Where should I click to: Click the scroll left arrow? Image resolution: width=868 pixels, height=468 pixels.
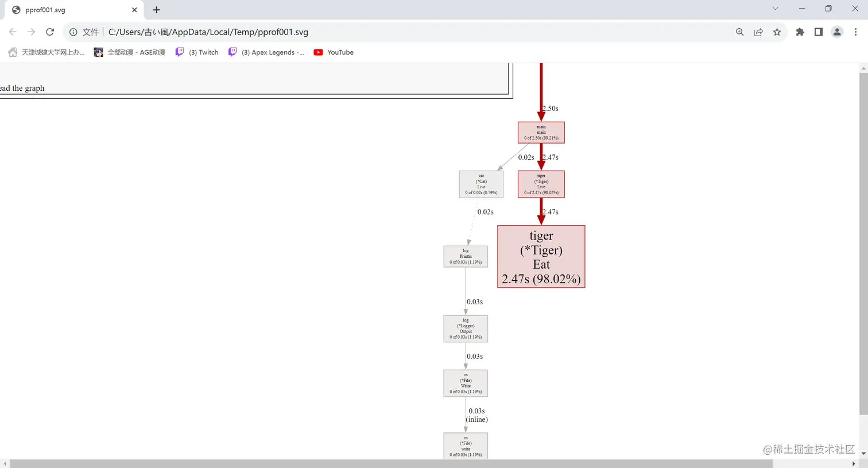[5, 463]
